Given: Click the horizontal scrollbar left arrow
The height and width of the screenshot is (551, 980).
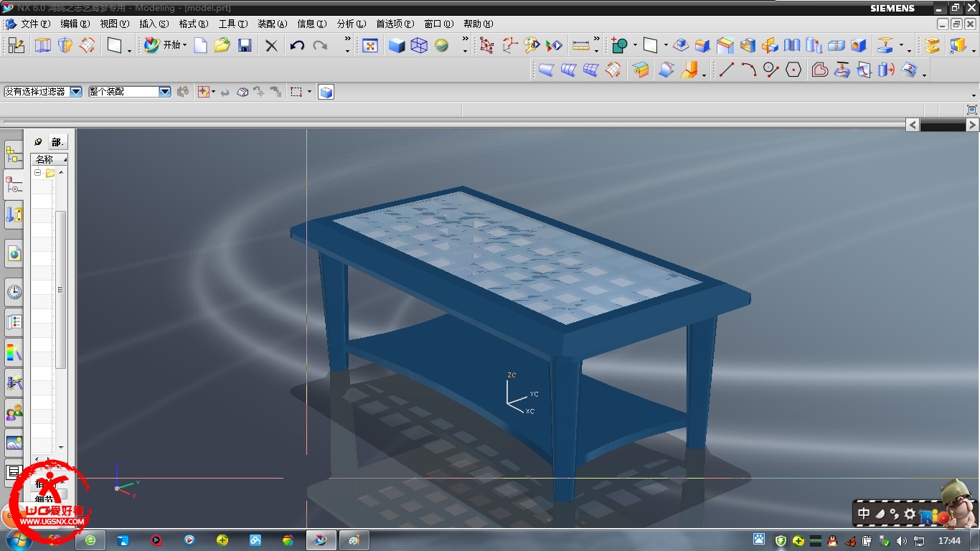Looking at the screenshot, I should [x=913, y=125].
